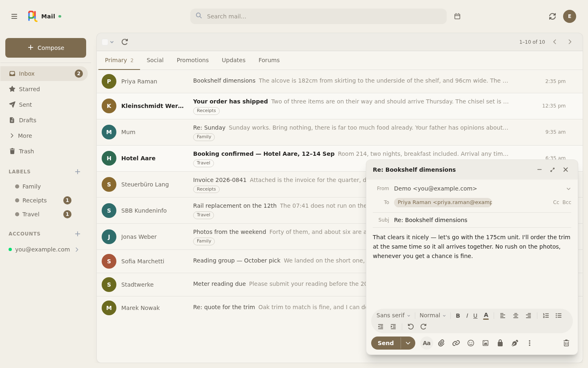This screenshot has height=368, width=588.
Task: Open the send options arrow dropdown
Action: (408, 343)
